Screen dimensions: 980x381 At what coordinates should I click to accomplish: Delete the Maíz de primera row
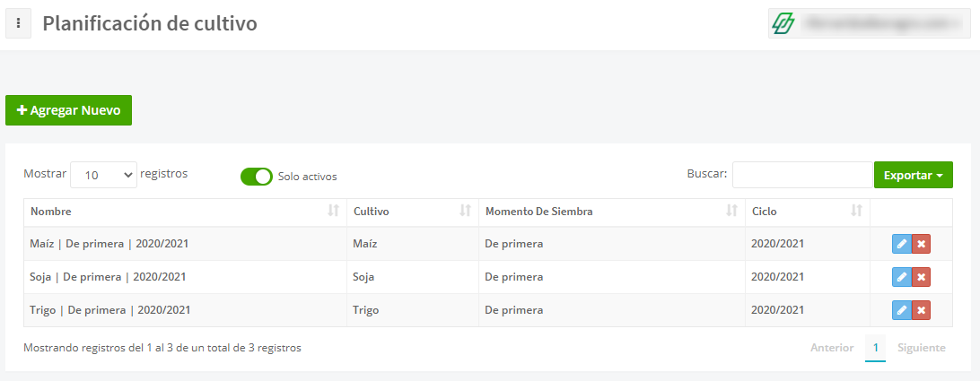(x=921, y=244)
